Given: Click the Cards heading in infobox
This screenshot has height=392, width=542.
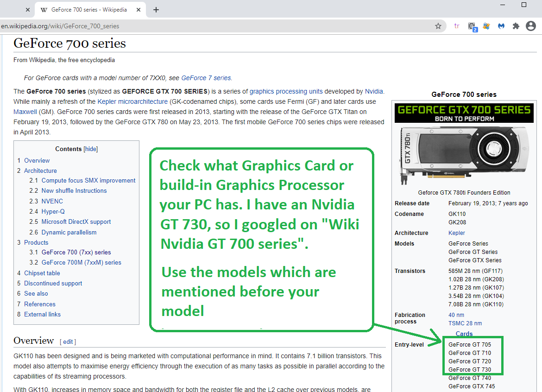Looking at the screenshot, I should 464,334.
